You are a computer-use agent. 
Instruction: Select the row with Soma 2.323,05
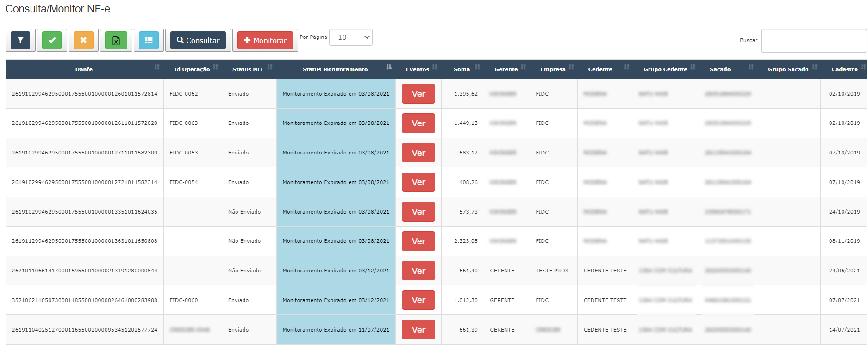(465, 241)
